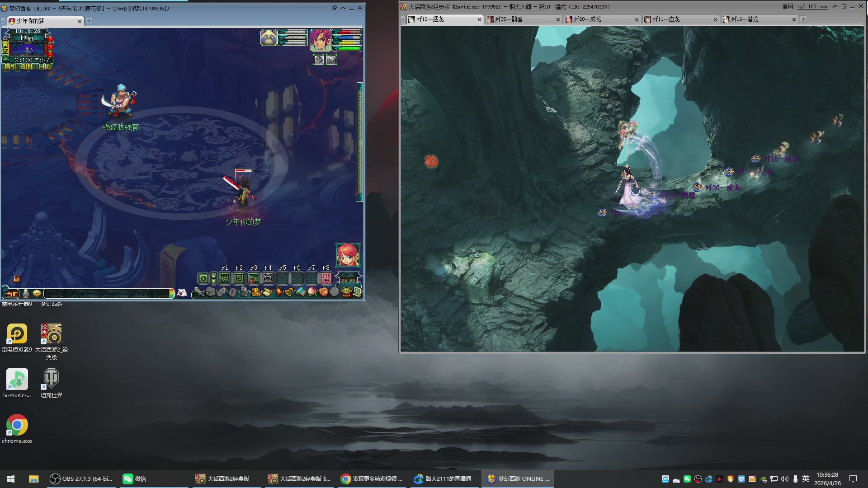Click the white pet mascot icon
Image resolution: width=868 pixels, height=488 pixels.
click(182, 293)
